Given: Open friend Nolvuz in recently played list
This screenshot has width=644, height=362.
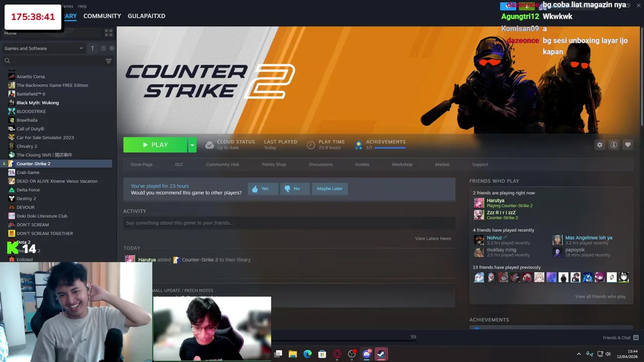Looking at the screenshot, I should pos(494,238).
